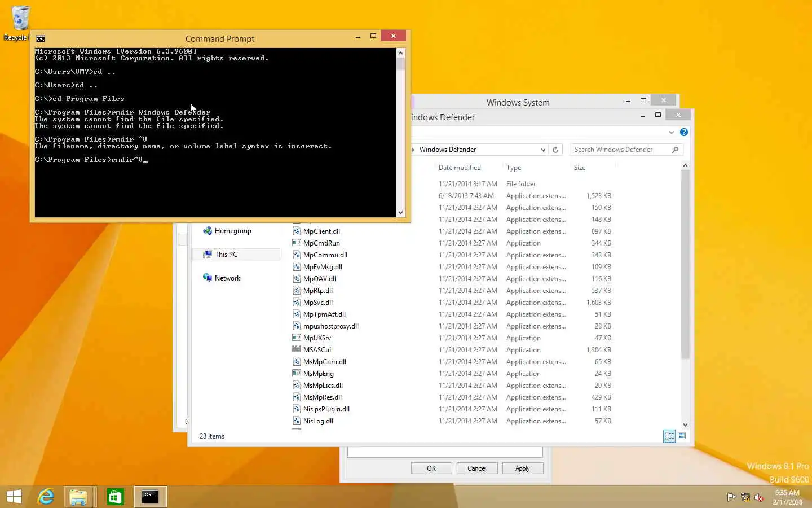Image resolution: width=812 pixels, height=508 pixels.
Task: Open the Windows Store taskbar icon
Action: point(115,497)
